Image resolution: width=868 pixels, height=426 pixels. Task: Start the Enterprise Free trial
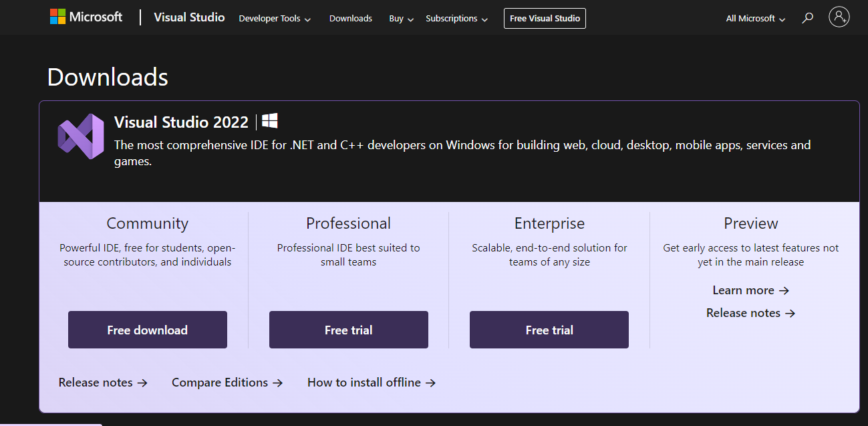coord(549,330)
